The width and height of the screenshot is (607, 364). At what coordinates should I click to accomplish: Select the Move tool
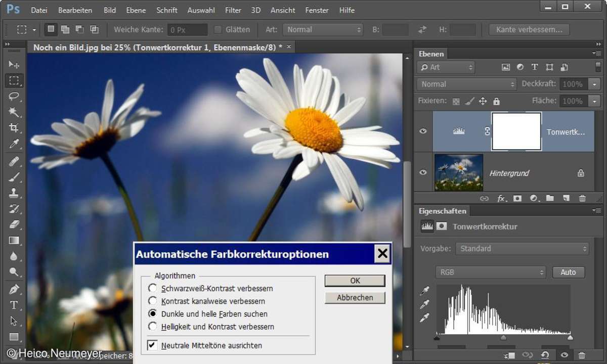click(14, 64)
